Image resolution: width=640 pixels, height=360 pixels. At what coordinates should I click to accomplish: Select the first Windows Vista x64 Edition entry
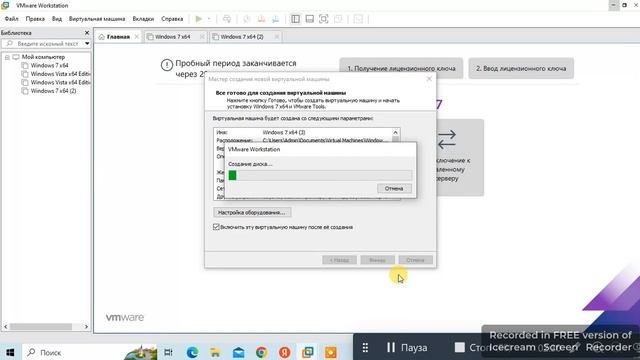tap(60, 74)
